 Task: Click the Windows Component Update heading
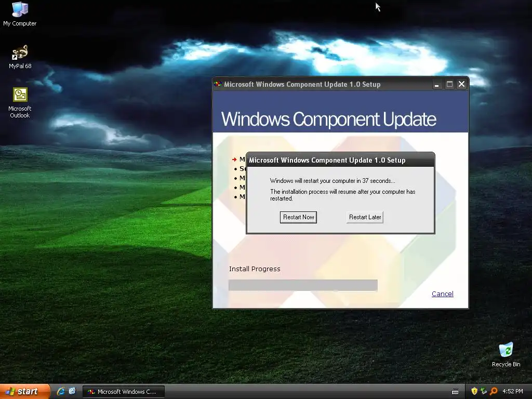point(328,119)
